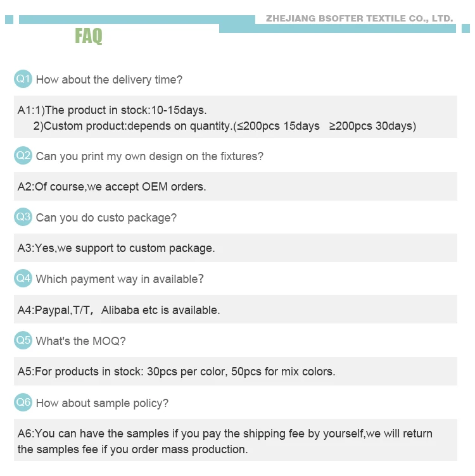Click the Q6 circle badge
The width and height of the screenshot is (475, 476).
coord(23,403)
